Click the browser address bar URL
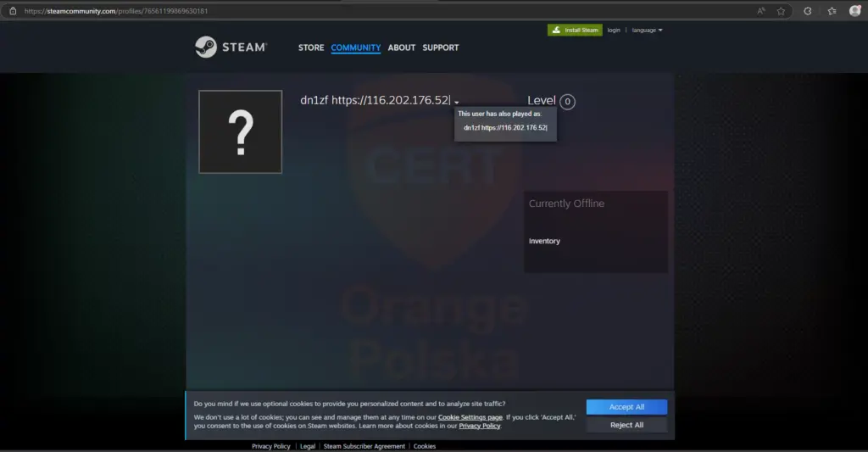This screenshot has height=452, width=868. tap(115, 11)
